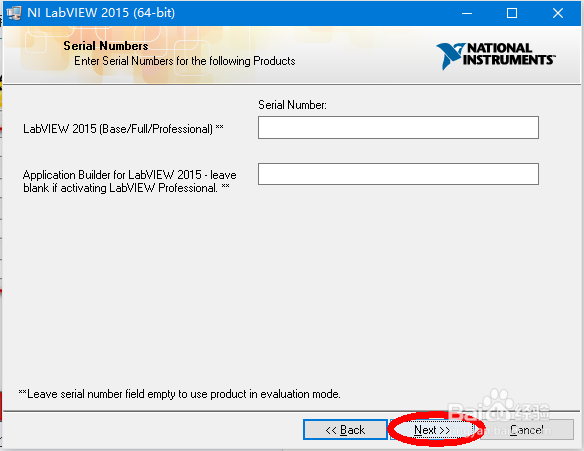Viewport: 584px width, 451px height.
Task: Click the evaluation mode footnote text
Action: (x=180, y=394)
